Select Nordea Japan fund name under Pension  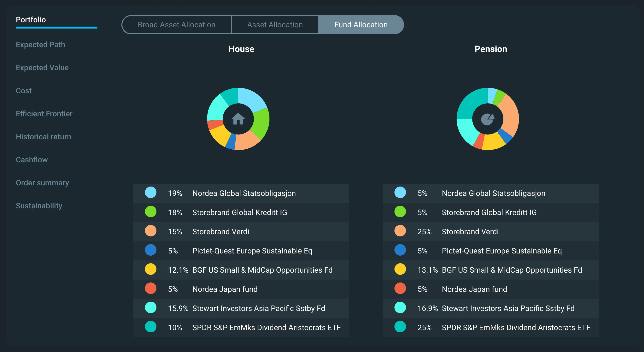click(x=475, y=289)
